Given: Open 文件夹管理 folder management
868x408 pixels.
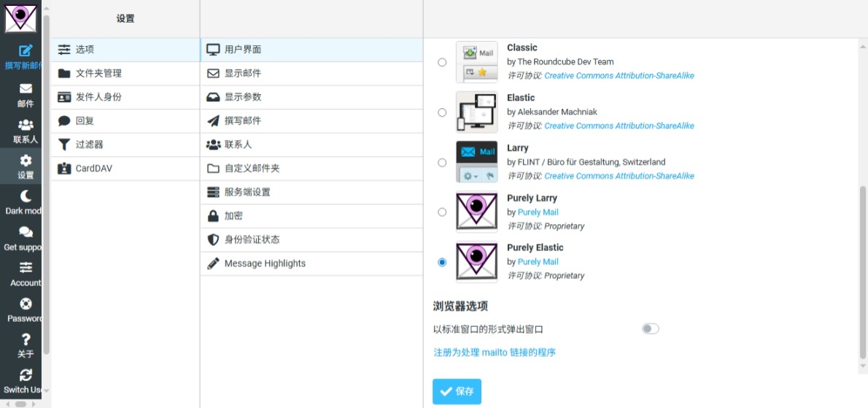Looking at the screenshot, I should (x=125, y=73).
